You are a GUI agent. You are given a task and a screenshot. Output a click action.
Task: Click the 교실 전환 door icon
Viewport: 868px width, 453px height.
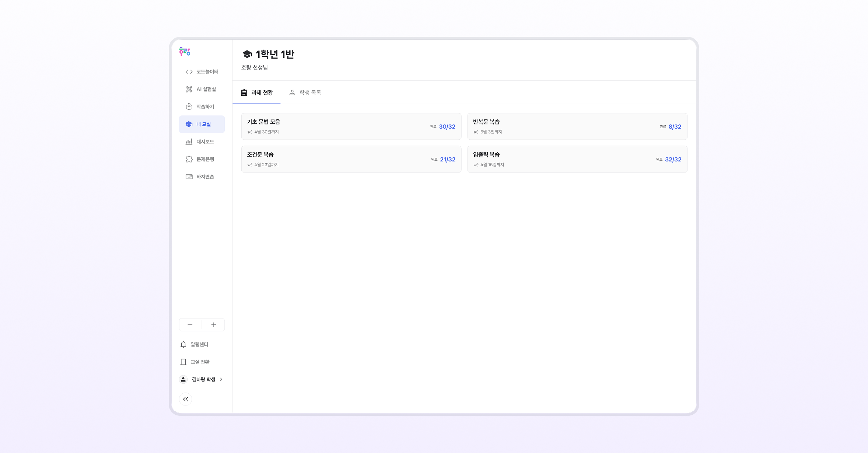pyautogui.click(x=183, y=362)
